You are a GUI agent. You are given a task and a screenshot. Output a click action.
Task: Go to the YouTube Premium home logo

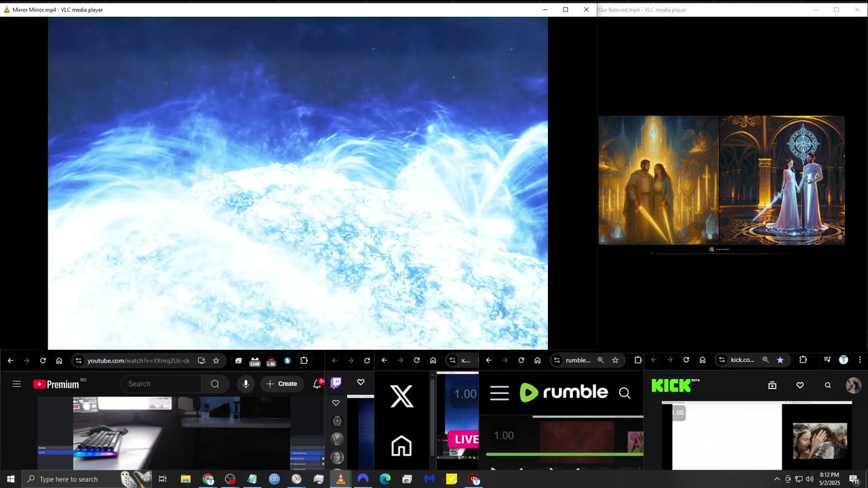click(56, 384)
